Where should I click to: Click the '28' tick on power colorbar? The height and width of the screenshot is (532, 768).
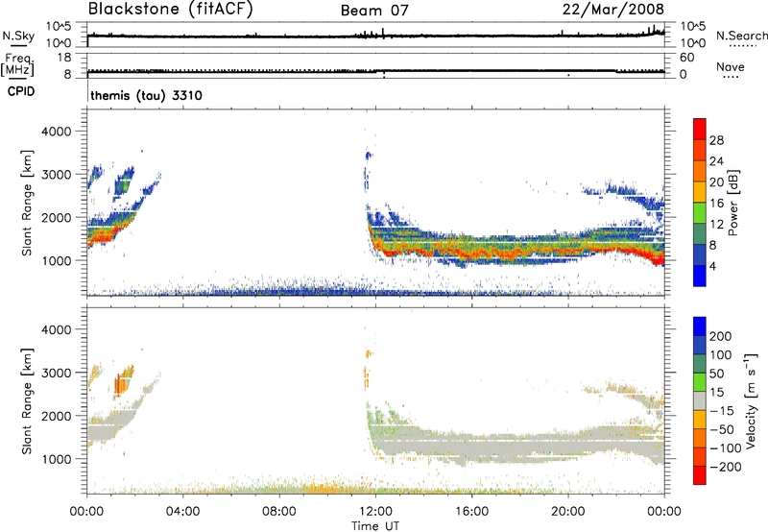[x=716, y=140]
